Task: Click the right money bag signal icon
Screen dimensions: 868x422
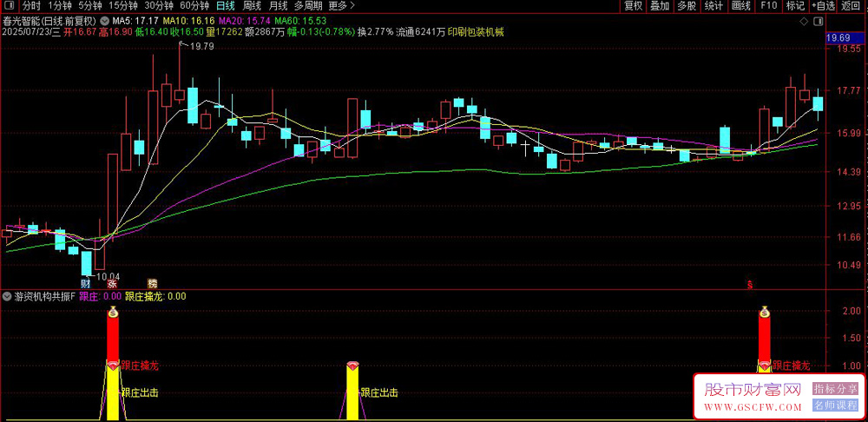Action: [765, 312]
